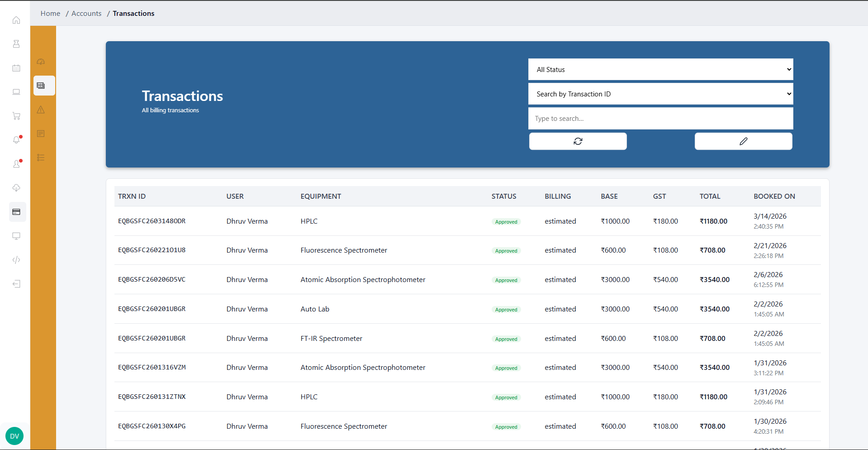Screen dimensions: 868x450
Task: Go to Accounts in the breadcrumb
Action: click(x=86, y=14)
